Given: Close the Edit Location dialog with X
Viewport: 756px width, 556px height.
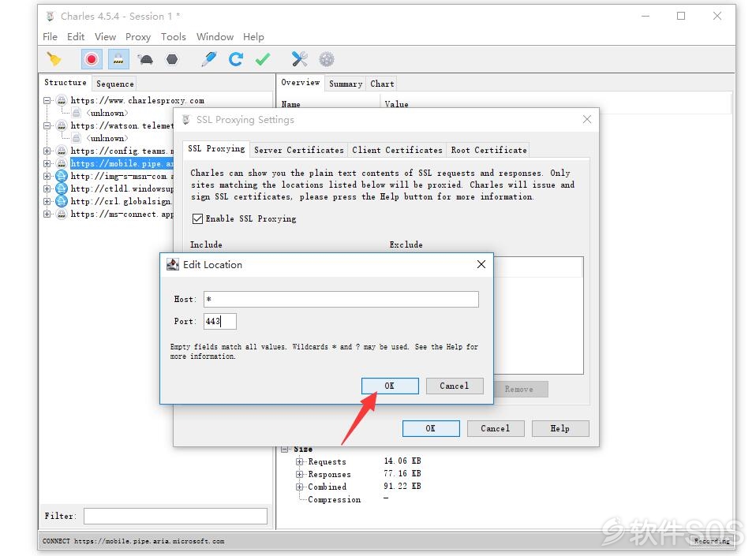Looking at the screenshot, I should pos(481,264).
